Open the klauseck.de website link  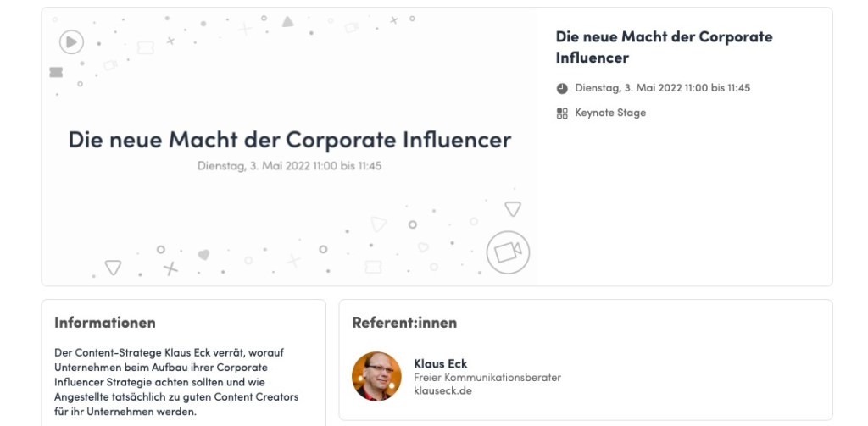click(442, 390)
